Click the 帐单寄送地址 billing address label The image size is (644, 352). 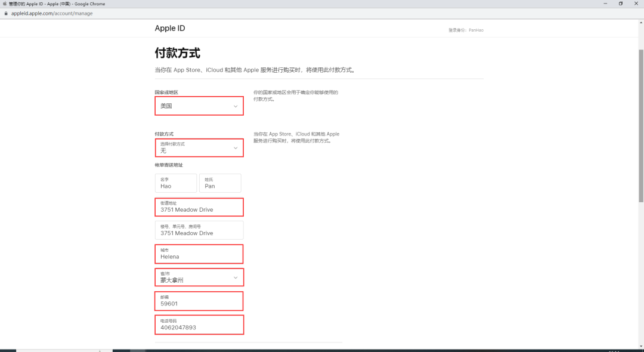[169, 165]
